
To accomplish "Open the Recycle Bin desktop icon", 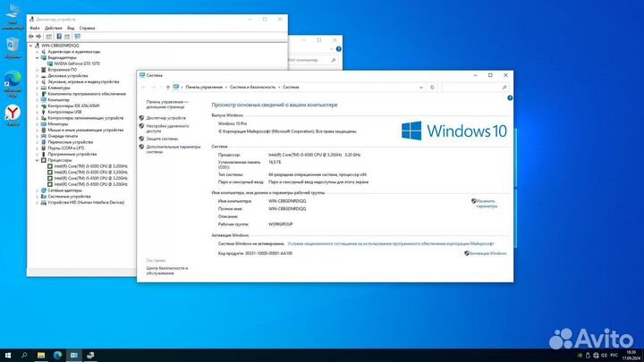I will (13, 48).
